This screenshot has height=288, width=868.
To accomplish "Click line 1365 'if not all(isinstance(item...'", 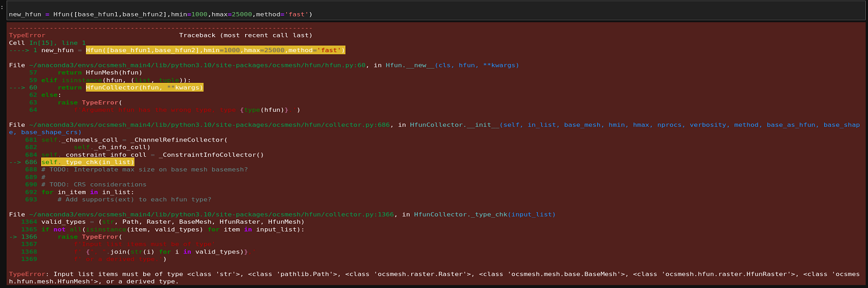I will point(173,229).
